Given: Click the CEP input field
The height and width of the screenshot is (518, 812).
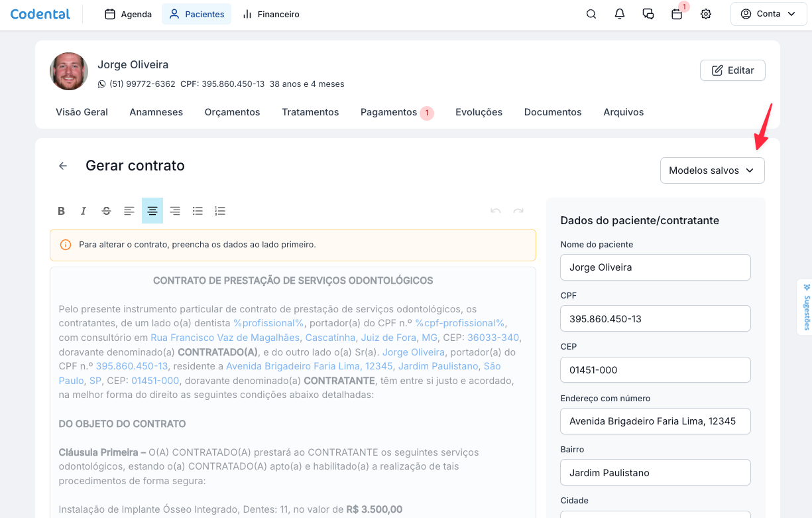Looking at the screenshot, I should click(655, 370).
